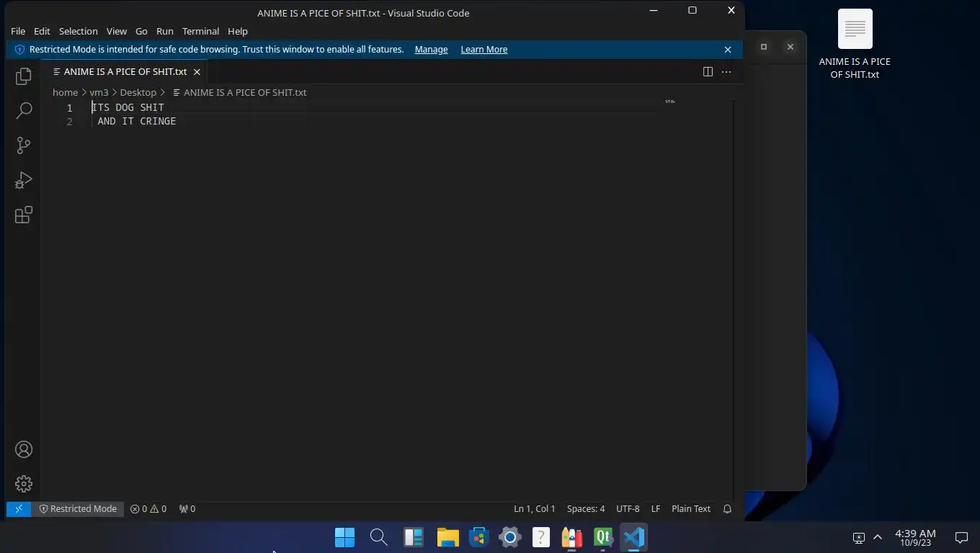Screen dimensions: 980x553
Task: Open the Windows Start menu
Action: pos(344,537)
